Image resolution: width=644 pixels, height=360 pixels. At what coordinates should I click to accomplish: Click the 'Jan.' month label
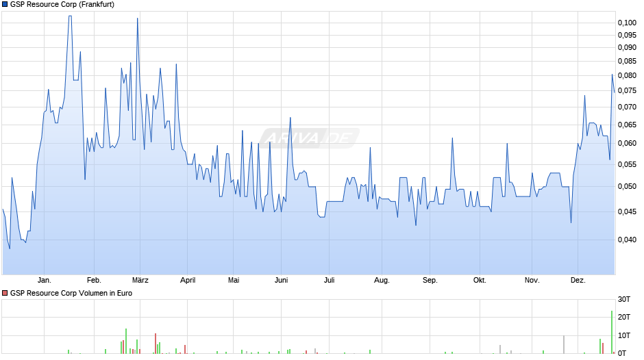coord(45,281)
